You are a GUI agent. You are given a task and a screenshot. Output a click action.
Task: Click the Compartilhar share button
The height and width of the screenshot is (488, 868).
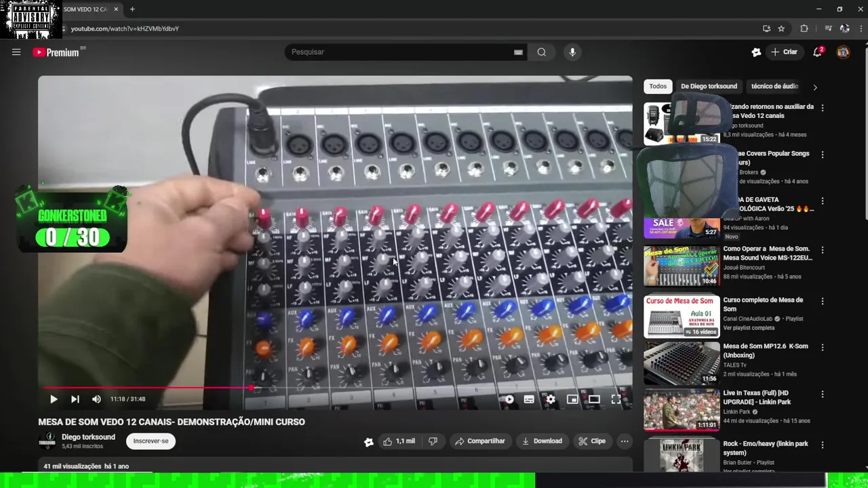(x=480, y=441)
